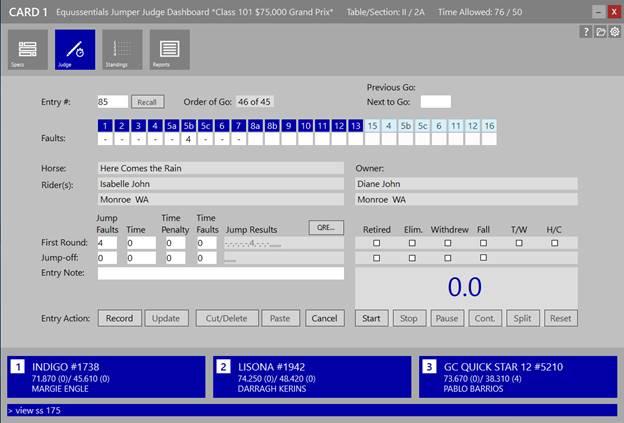Click First Round Time Faults field
Image resolution: width=624 pixels, height=423 pixels.
click(x=207, y=243)
